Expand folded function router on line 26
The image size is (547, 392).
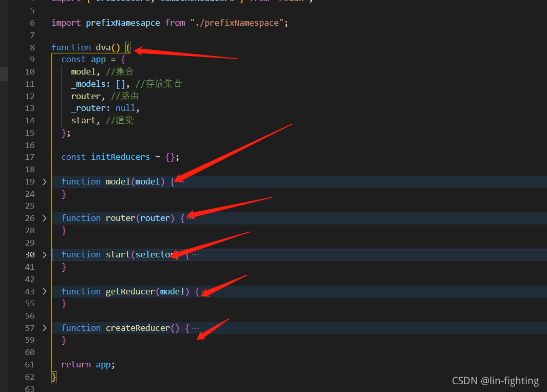click(44, 218)
